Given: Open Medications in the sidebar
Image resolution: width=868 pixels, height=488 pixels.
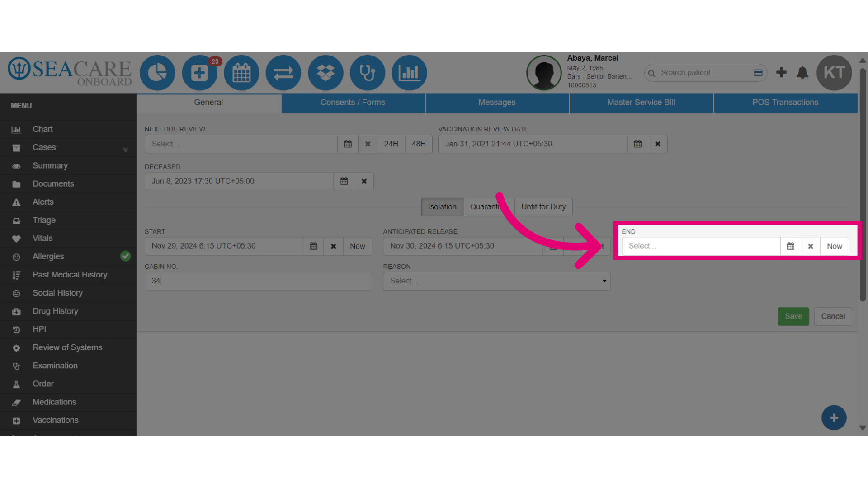Looking at the screenshot, I should (x=68, y=402).
